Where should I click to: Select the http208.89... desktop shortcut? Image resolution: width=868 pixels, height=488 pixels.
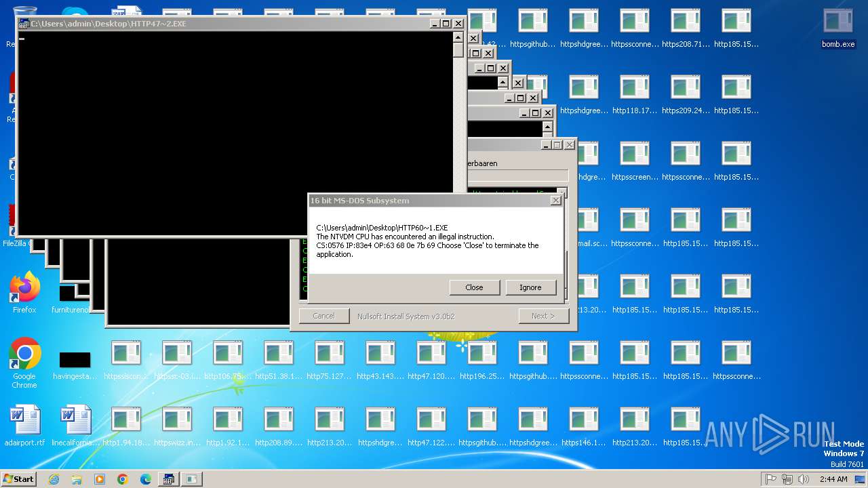coord(279,427)
